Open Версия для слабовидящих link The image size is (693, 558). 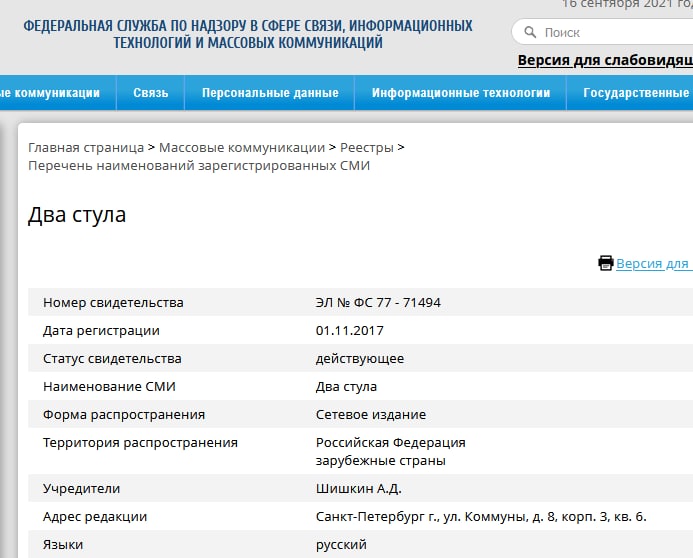(605, 60)
